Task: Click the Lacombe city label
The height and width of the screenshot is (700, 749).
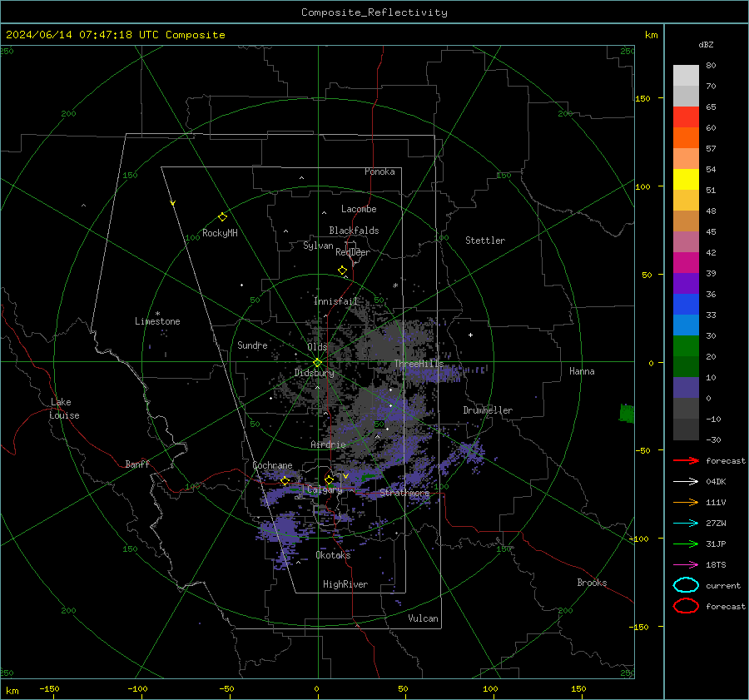Action: coord(359,209)
